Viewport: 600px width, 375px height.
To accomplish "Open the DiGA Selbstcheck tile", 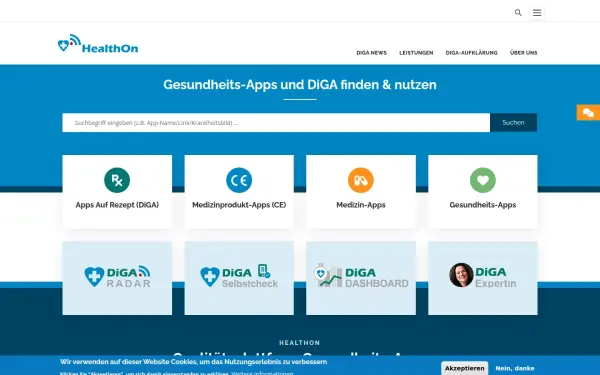I will (x=239, y=278).
